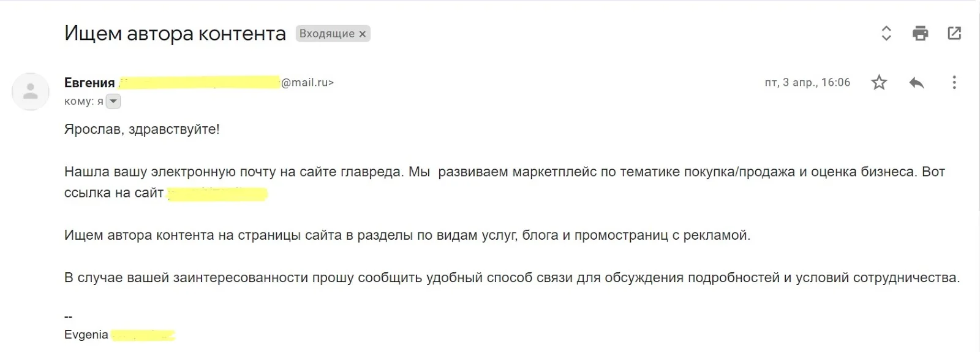The width and height of the screenshot is (980, 352).
Task: Expand recipient details arrow next to 'кому: я'
Action: tap(113, 102)
